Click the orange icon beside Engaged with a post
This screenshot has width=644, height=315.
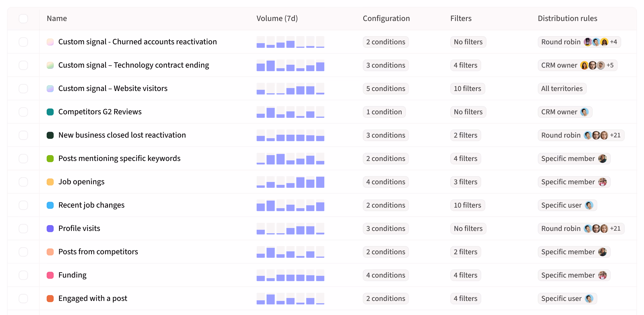(50, 298)
